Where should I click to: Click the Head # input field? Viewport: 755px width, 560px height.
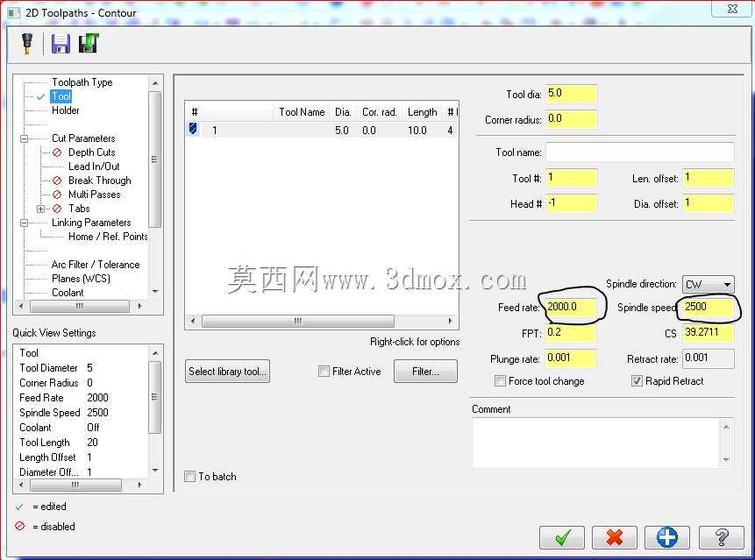pos(572,203)
